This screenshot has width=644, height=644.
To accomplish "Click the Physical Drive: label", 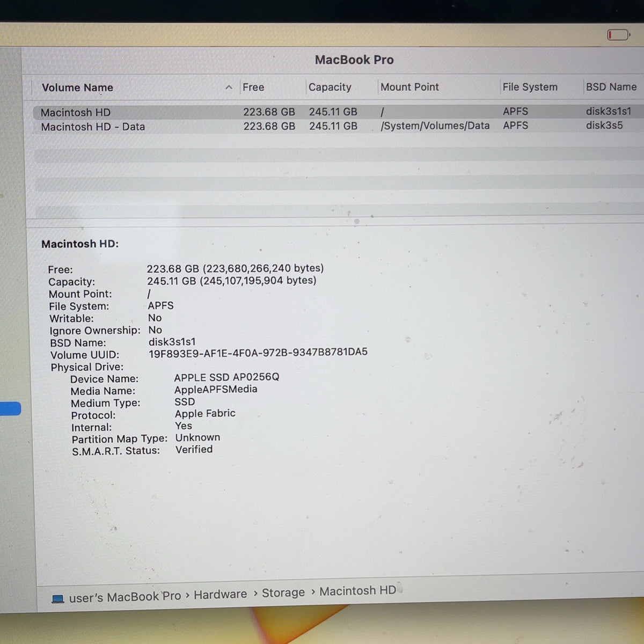I will tap(87, 367).
